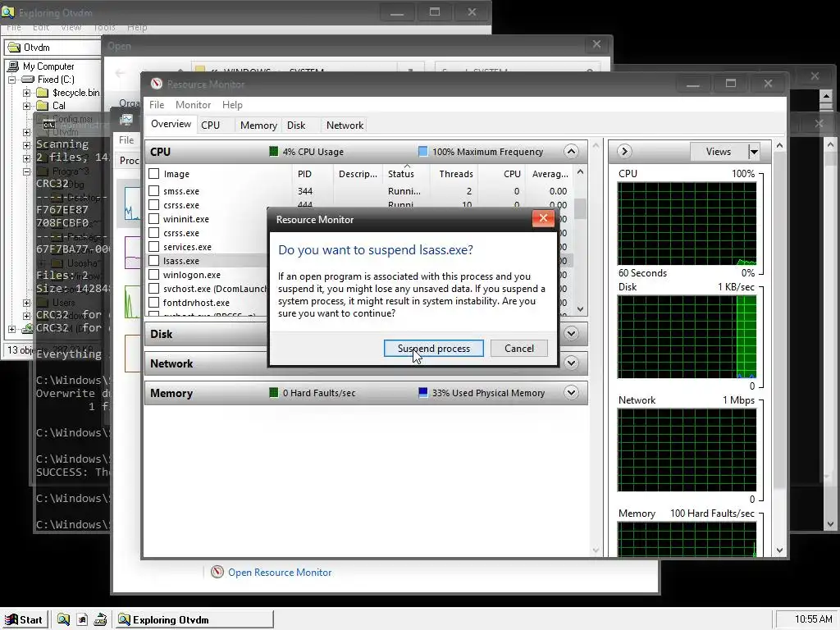This screenshot has height=630, width=840.
Task: Sort processes by the PID column
Action: click(x=304, y=174)
